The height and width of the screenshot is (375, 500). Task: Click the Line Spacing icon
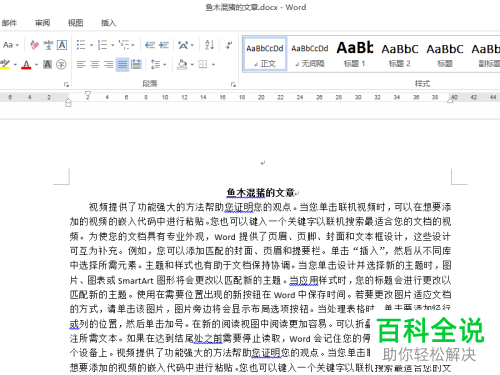155,64
